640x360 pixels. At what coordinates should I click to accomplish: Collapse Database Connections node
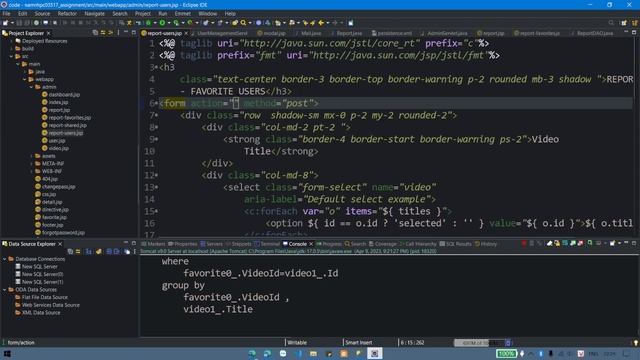pyautogui.click(x=4, y=259)
